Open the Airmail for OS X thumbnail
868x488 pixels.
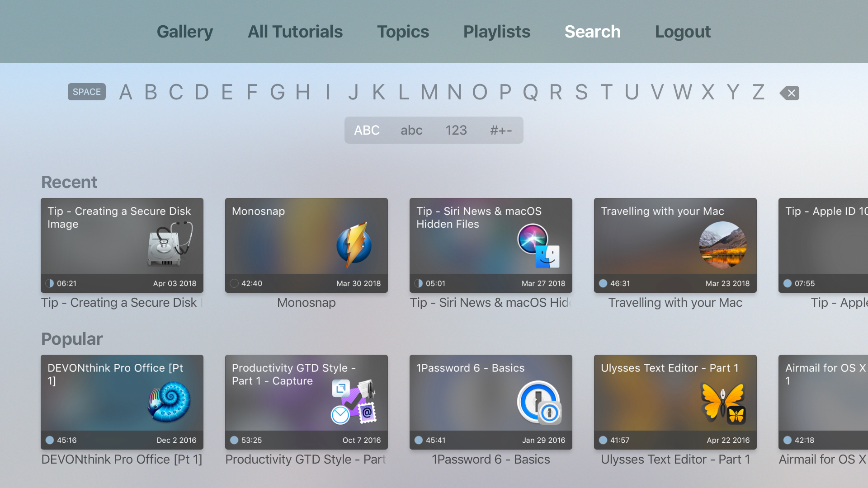[x=823, y=402]
